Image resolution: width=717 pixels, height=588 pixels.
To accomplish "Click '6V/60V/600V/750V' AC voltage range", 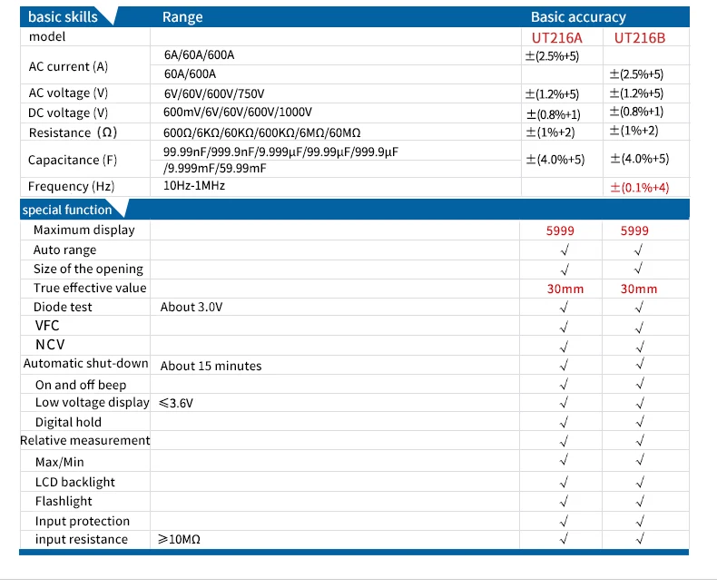I will pos(214,93).
